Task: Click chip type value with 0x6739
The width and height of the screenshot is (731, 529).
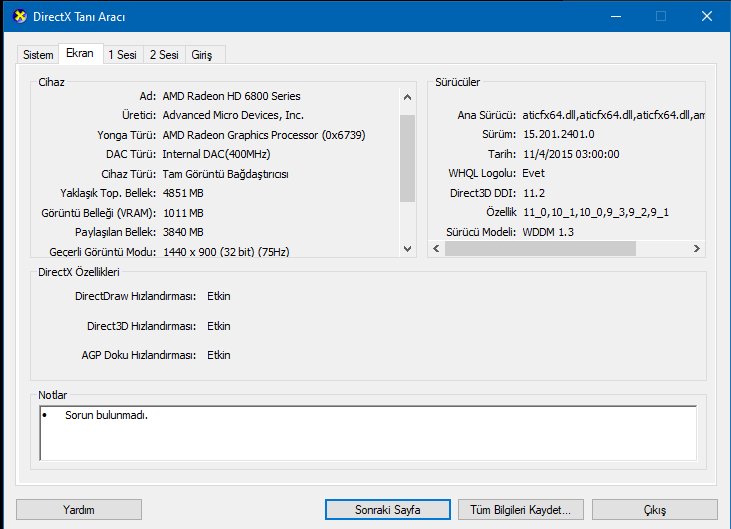Action: click(x=264, y=135)
